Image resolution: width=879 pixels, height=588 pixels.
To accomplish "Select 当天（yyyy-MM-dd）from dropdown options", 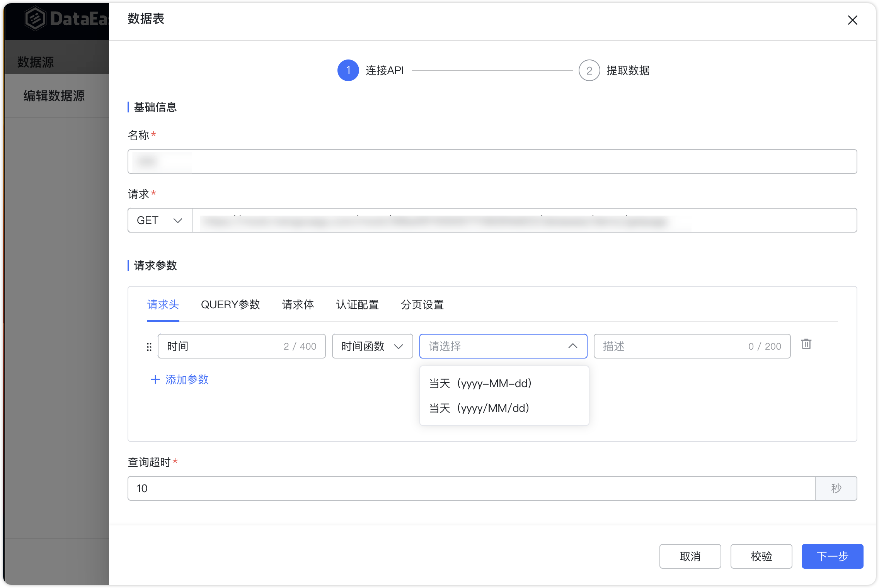I will tap(480, 384).
